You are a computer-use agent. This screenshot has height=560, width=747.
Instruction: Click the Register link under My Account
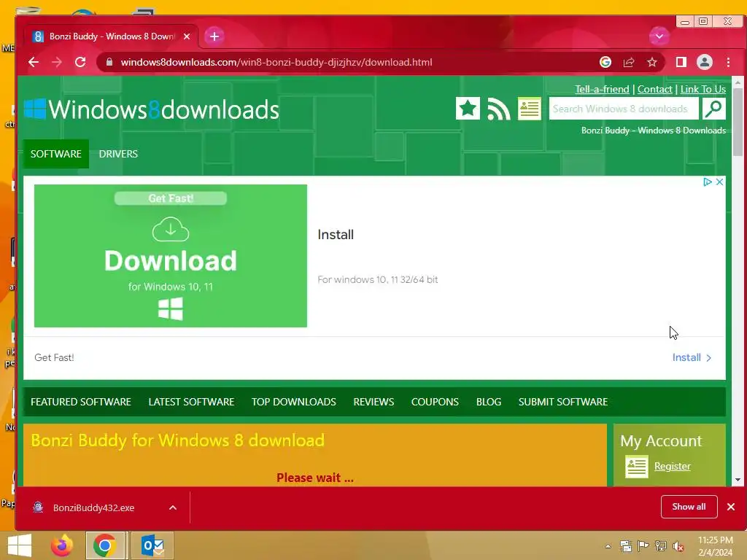pos(672,466)
